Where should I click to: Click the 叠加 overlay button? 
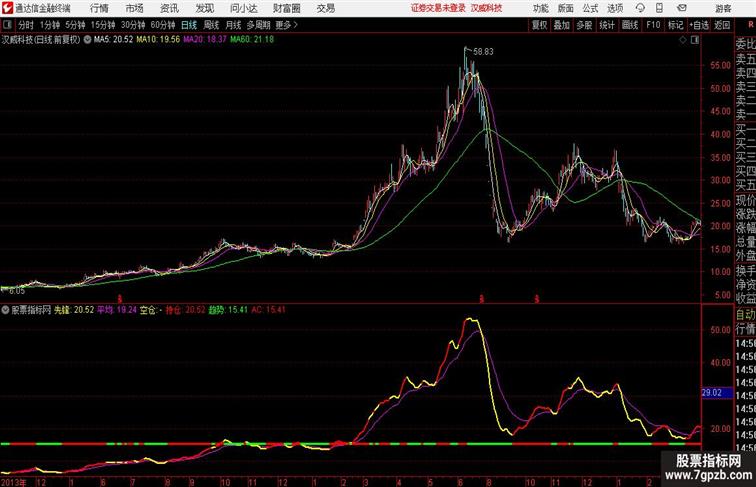(562, 25)
